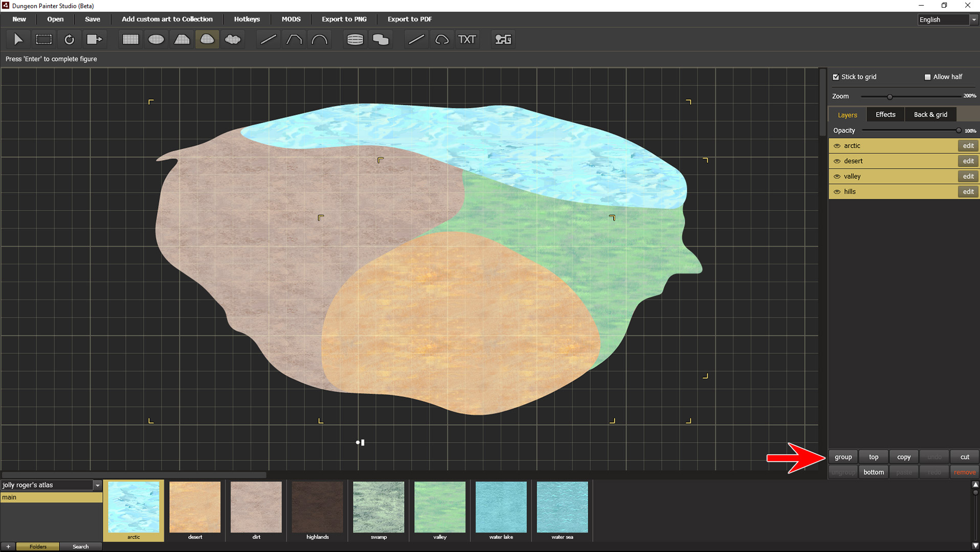Select the rectangle floor shape tool
980x552 pixels.
point(130,39)
